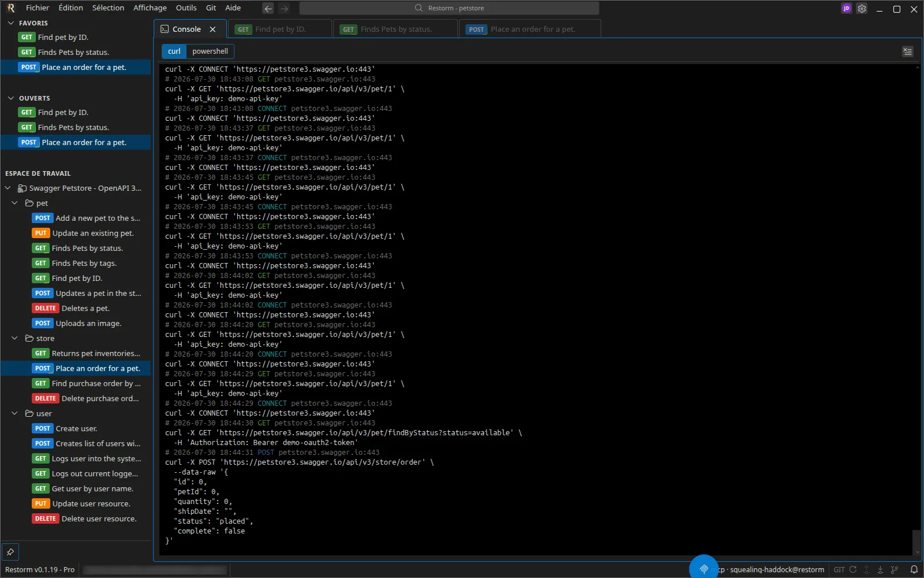Select the curl output format
Screen dimensions: 924x578
[x=174, y=51]
